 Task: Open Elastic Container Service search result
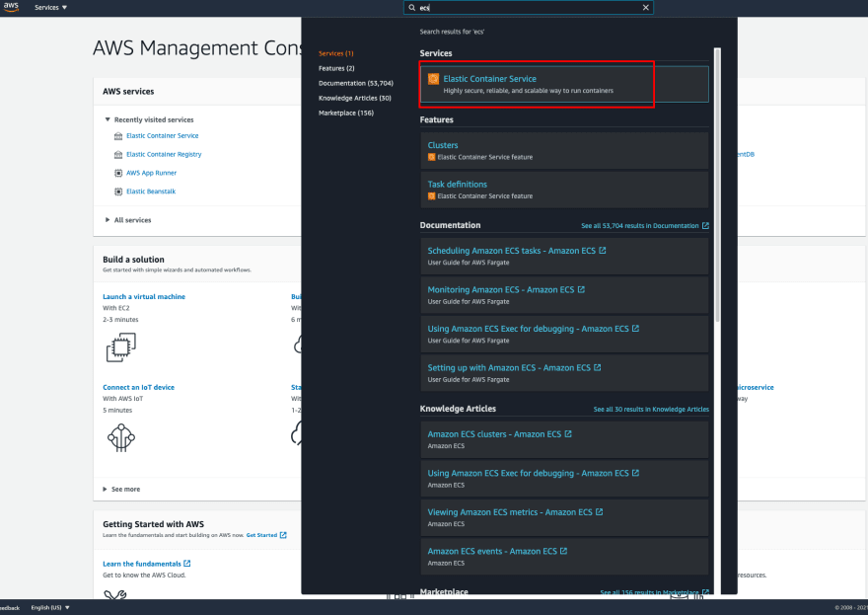(564, 84)
